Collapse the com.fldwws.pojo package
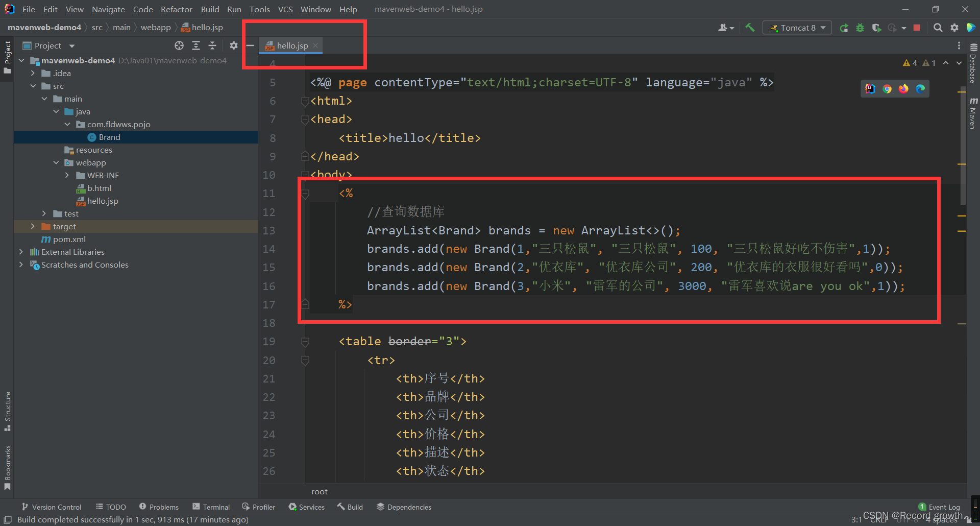The height and width of the screenshot is (526, 980). pyautogui.click(x=67, y=124)
